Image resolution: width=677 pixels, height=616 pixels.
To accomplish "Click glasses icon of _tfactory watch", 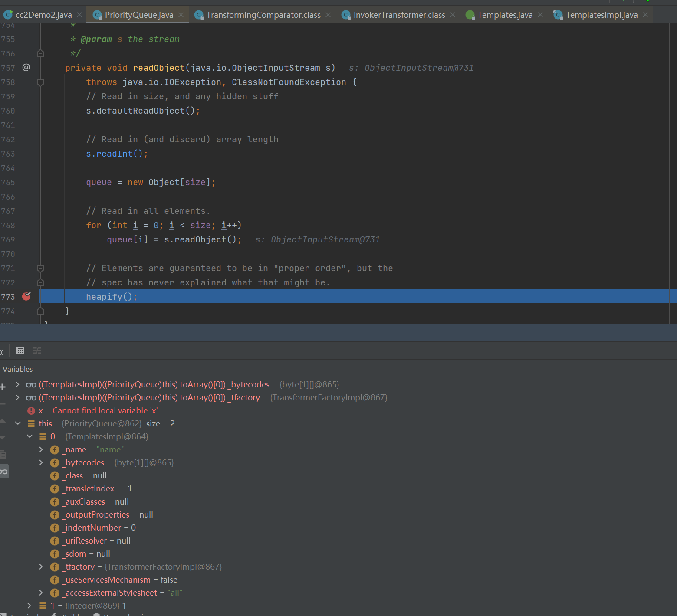I will click(x=31, y=398).
